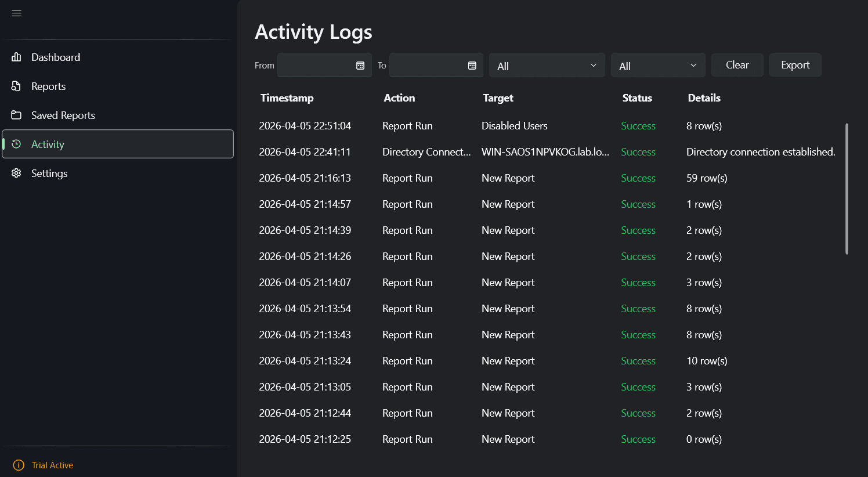Screen dimensions: 868x477
Task: Select timestamp 2026-04-05 21:13:43
Action: (305, 334)
